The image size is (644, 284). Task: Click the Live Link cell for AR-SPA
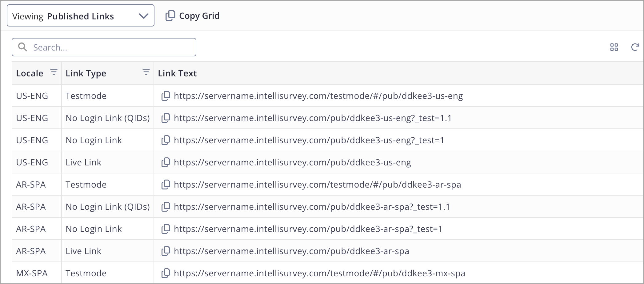click(x=108, y=251)
